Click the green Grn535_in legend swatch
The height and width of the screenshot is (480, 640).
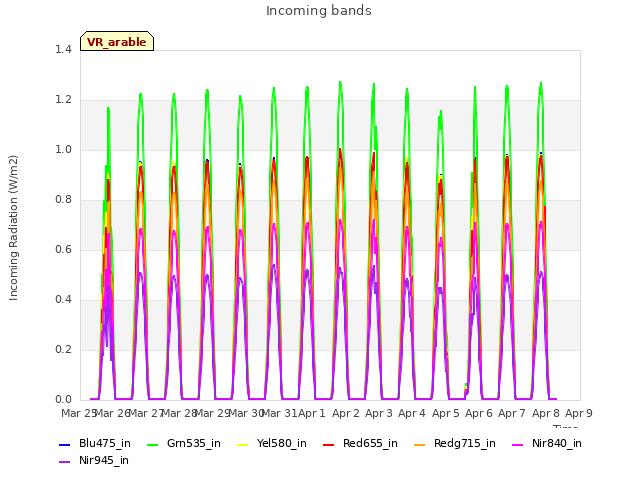pos(152,444)
